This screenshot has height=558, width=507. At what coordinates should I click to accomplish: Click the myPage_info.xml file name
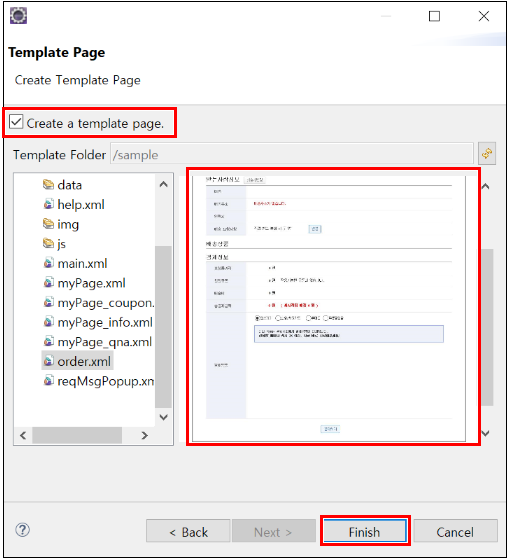pyautogui.click(x=105, y=322)
